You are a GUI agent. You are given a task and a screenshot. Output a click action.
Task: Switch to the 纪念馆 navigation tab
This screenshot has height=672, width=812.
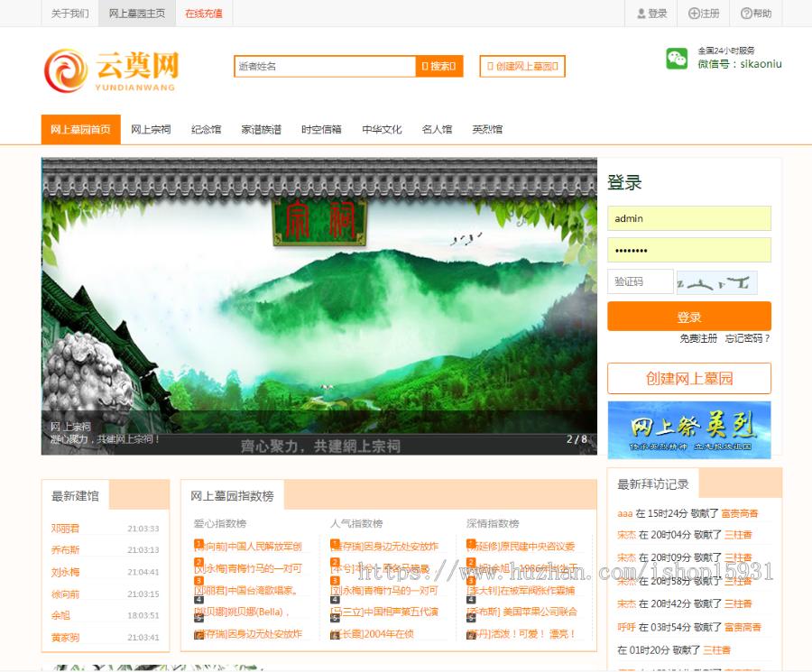tap(206, 129)
